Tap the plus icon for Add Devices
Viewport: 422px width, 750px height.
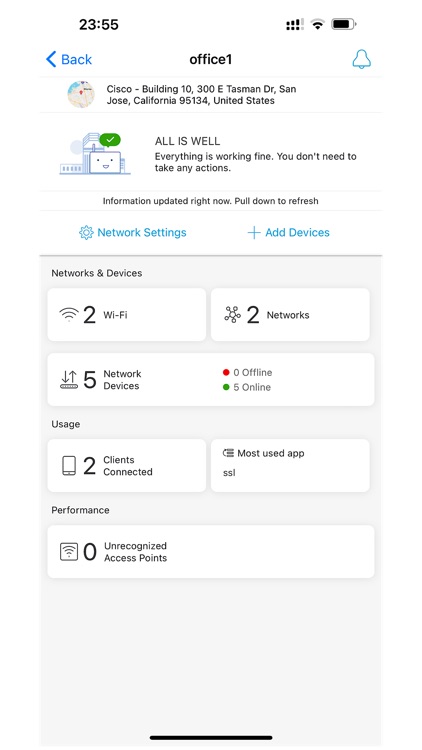254,232
